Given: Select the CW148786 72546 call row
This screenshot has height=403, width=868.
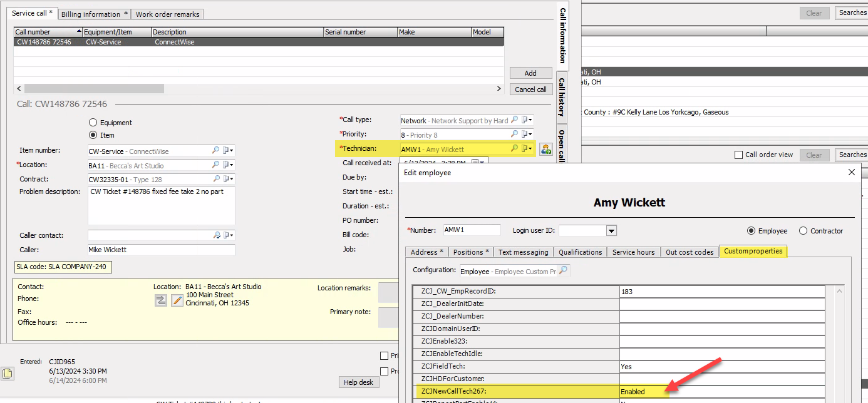Looking at the screenshot, I should pos(259,42).
